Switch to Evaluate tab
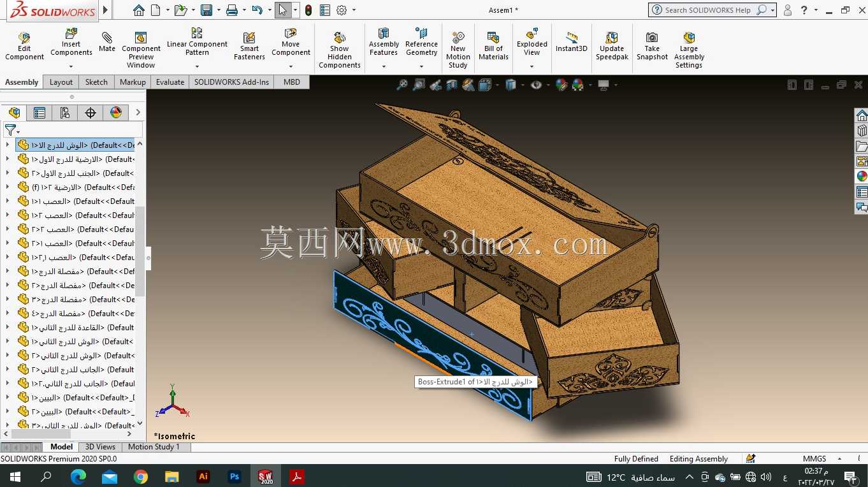This screenshot has width=868, height=487. coord(170,82)
